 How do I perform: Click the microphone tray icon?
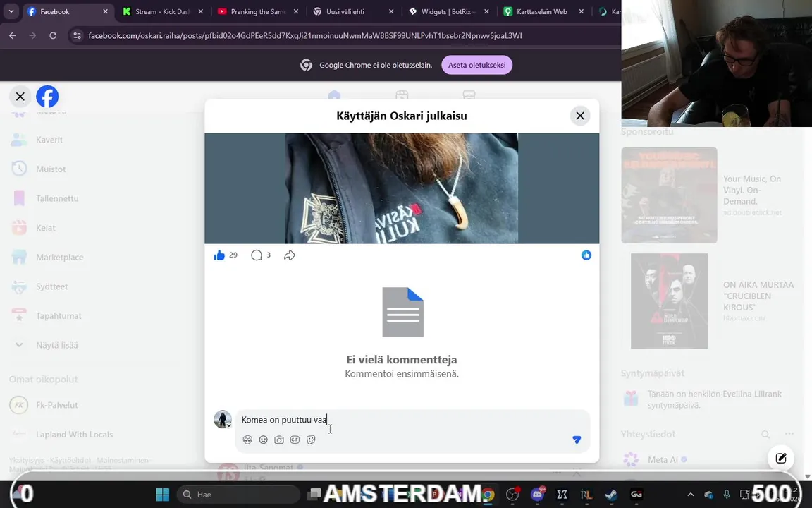[727, 495]
